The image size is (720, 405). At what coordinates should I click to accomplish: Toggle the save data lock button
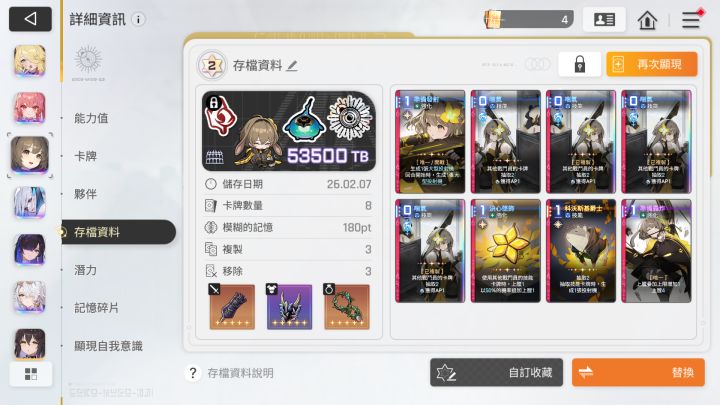[x=579, y=64]
